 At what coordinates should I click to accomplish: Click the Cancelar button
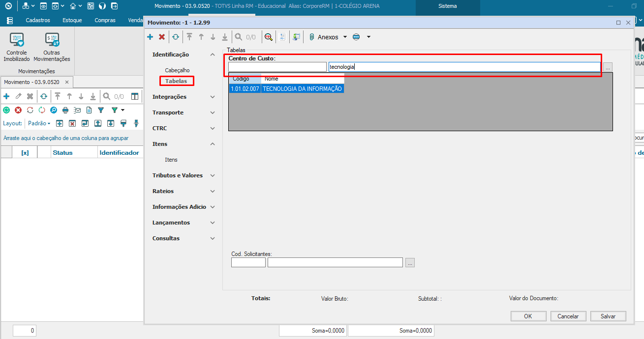[x=568, y=316]
